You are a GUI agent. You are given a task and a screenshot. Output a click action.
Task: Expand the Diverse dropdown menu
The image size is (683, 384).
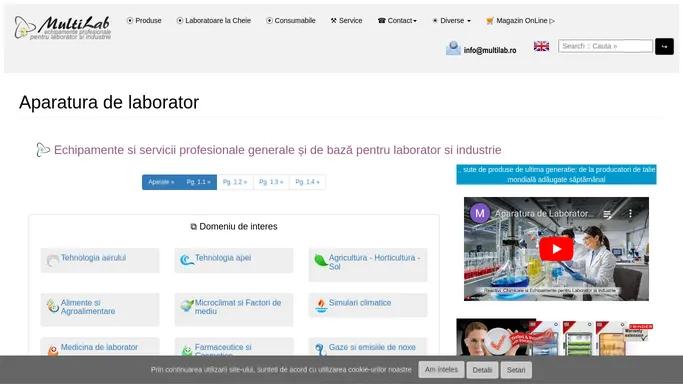452,20
